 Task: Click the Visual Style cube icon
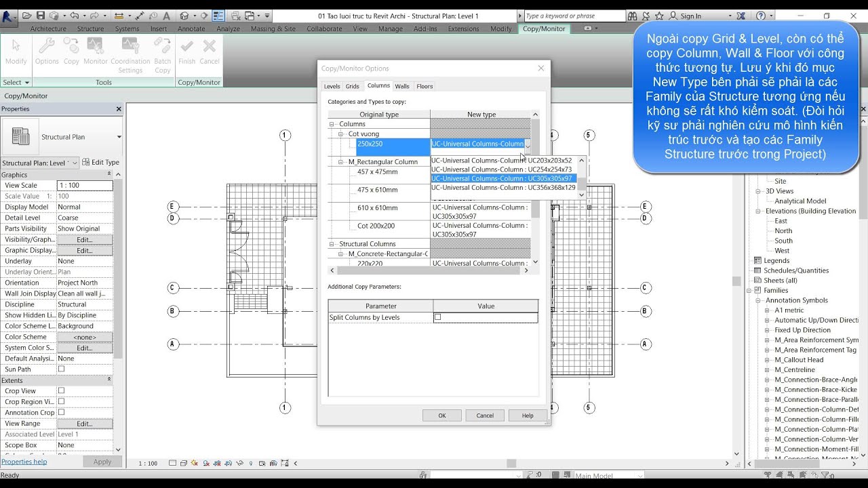[x=184, y=464]
